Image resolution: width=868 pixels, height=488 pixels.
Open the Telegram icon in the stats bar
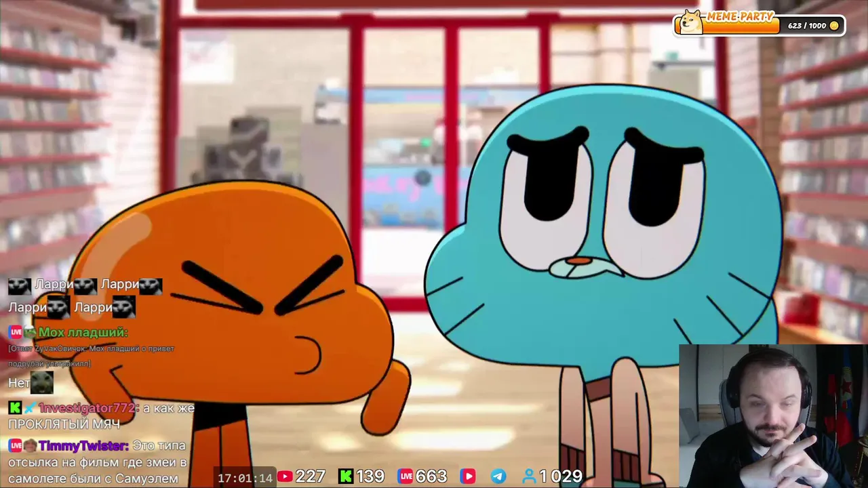[498, 476]
